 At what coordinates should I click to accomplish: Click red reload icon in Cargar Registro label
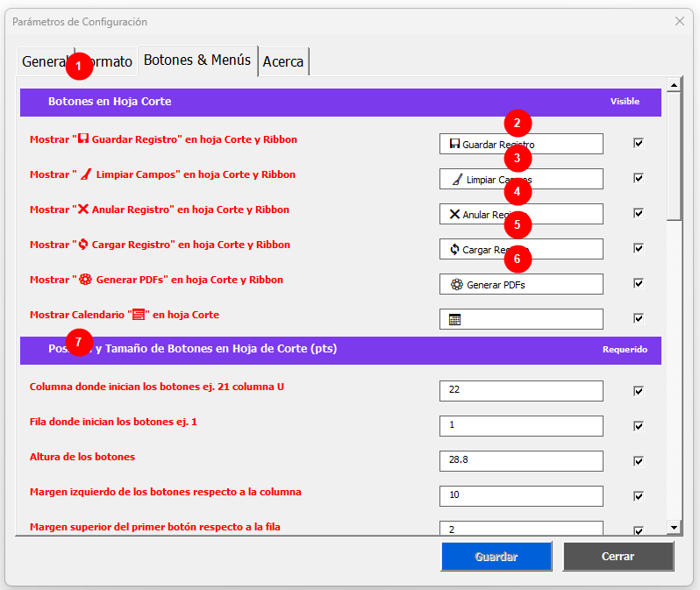pyautogui.click(x=83, y=245)
